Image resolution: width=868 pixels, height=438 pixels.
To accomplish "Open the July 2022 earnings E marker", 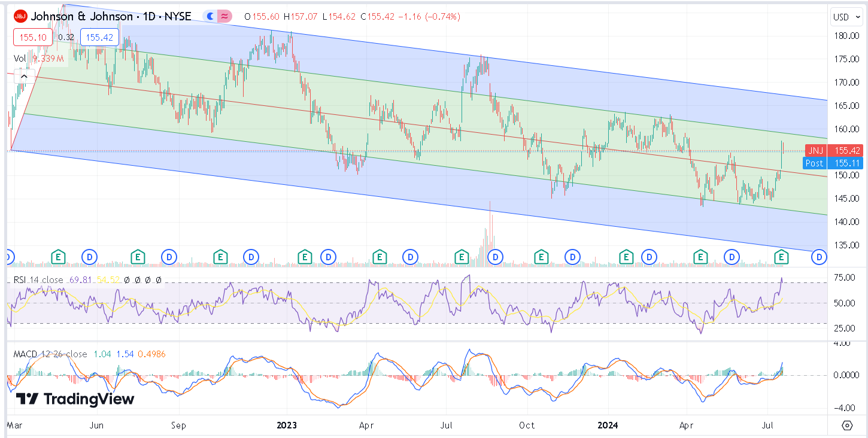I will 138,257.
